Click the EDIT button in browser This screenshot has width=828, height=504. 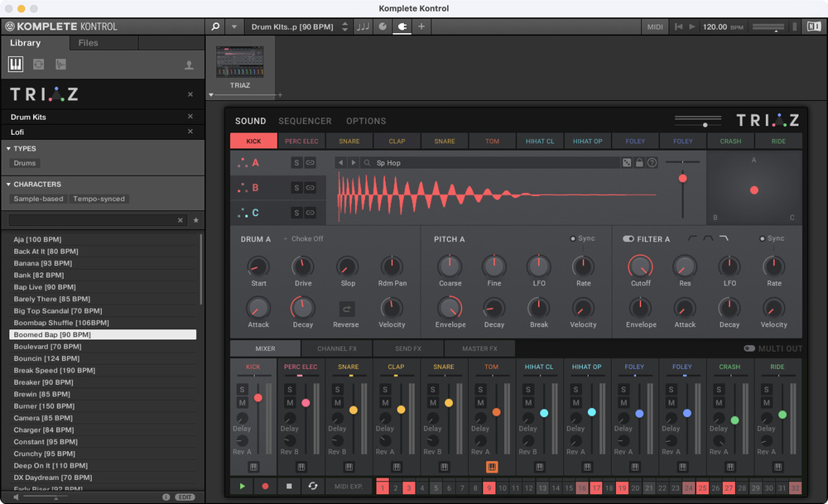tap(185, 497)
